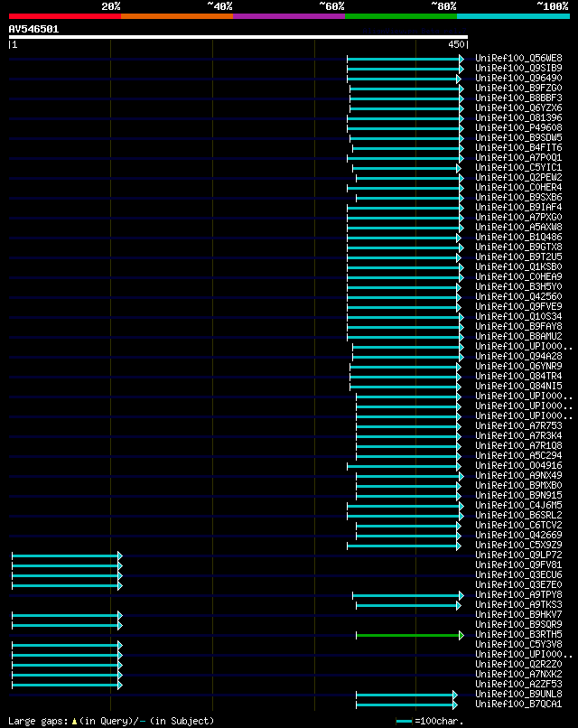The image size is (578, 728).
Task: Open hit UniRef100_B4FIT6
Action: [518, 147]
